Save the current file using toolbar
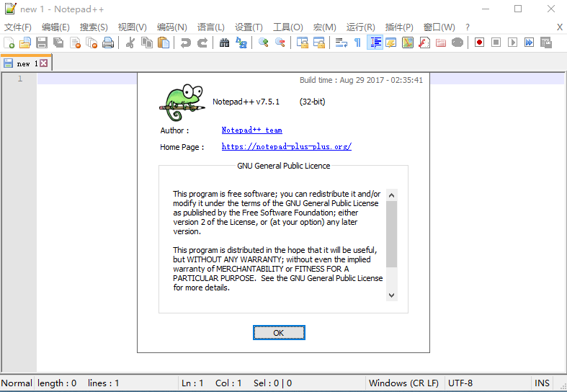The height and width of the screenshot is (392, 567). click(42, 43)
